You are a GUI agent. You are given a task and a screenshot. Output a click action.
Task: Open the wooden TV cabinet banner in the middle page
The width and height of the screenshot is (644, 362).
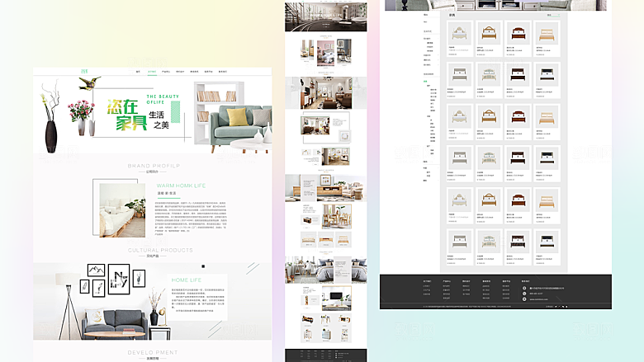point(325,188)
